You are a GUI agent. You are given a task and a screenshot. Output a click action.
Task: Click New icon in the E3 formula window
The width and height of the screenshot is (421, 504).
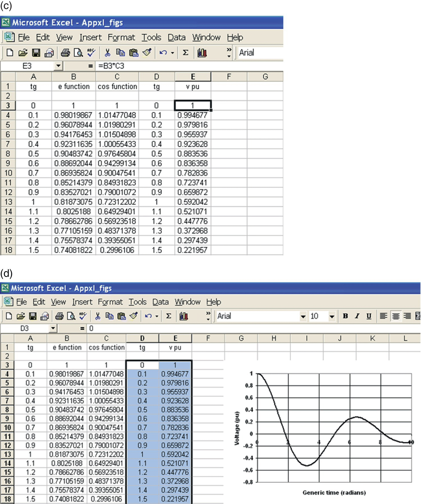point(10,52)
